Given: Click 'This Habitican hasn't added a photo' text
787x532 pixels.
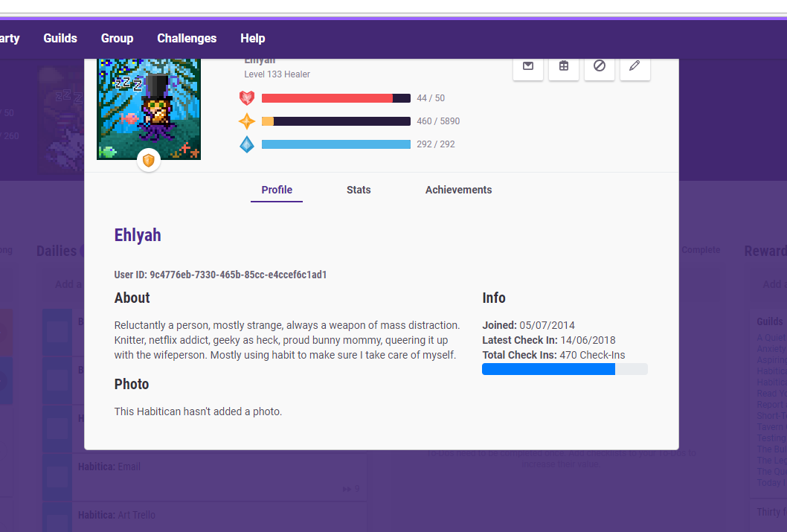Looking at the screenshot, I should tap(198, 411).
